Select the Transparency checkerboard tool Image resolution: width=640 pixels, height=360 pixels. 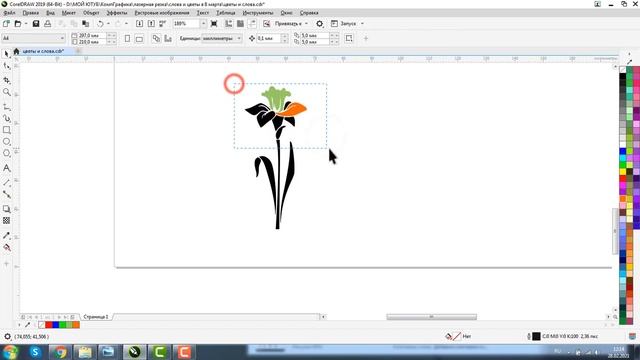coord(7,220)
